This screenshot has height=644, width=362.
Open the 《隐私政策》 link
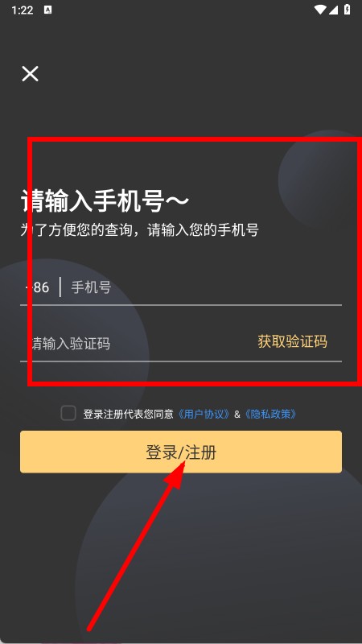(270, 414)
